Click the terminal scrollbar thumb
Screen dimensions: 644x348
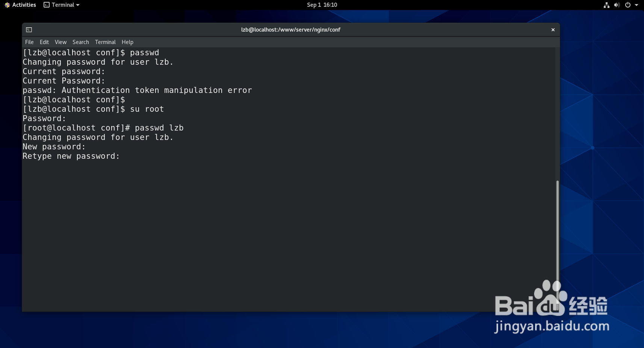[x=557, y=245]
